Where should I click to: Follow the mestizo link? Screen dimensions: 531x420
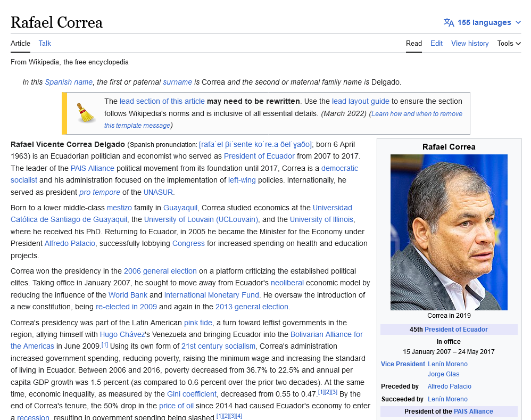coord(119,208)
